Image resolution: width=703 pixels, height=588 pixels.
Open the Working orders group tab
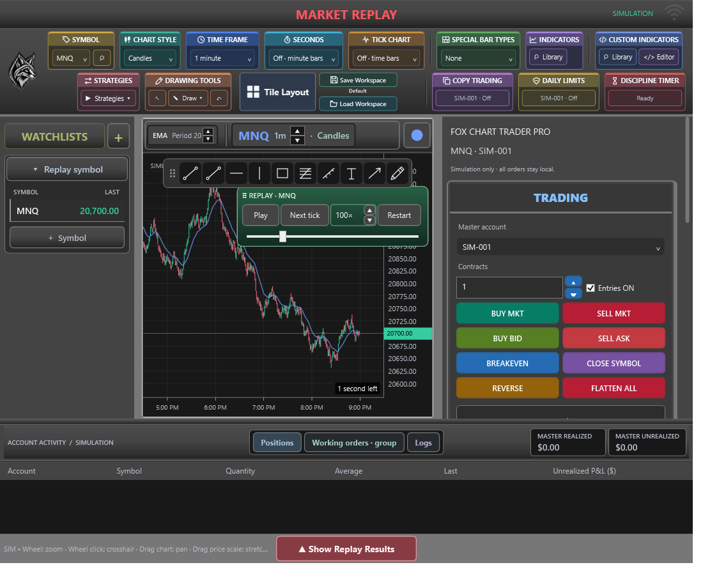tap(354, 443)
